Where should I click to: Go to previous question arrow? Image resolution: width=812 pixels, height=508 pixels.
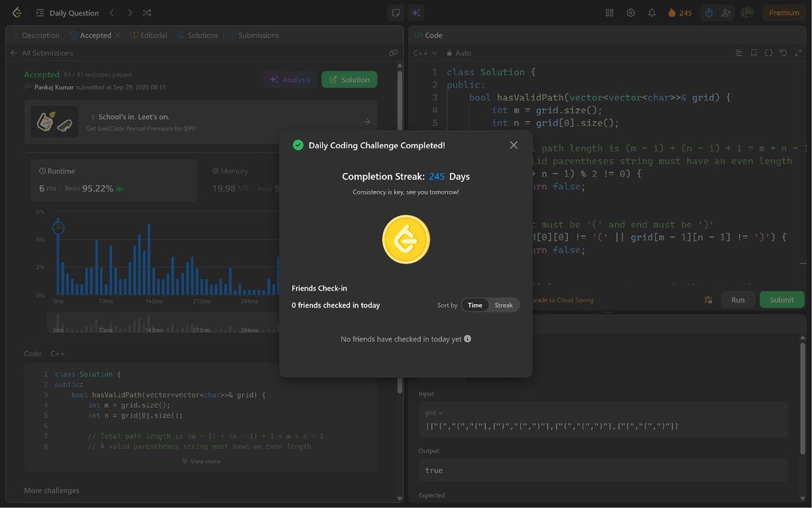112,13
